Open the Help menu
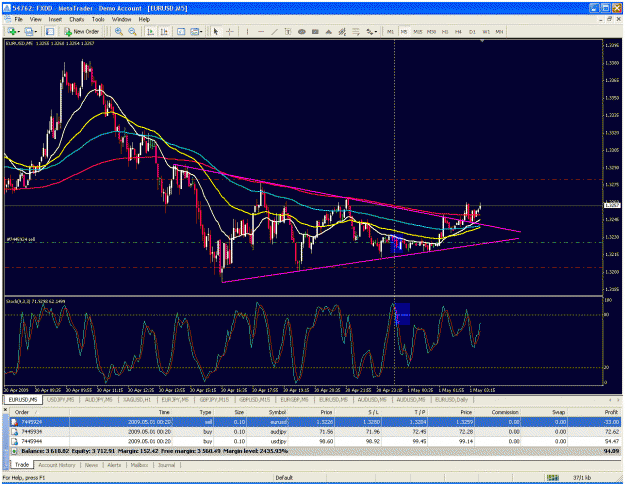 pos(144,19)
